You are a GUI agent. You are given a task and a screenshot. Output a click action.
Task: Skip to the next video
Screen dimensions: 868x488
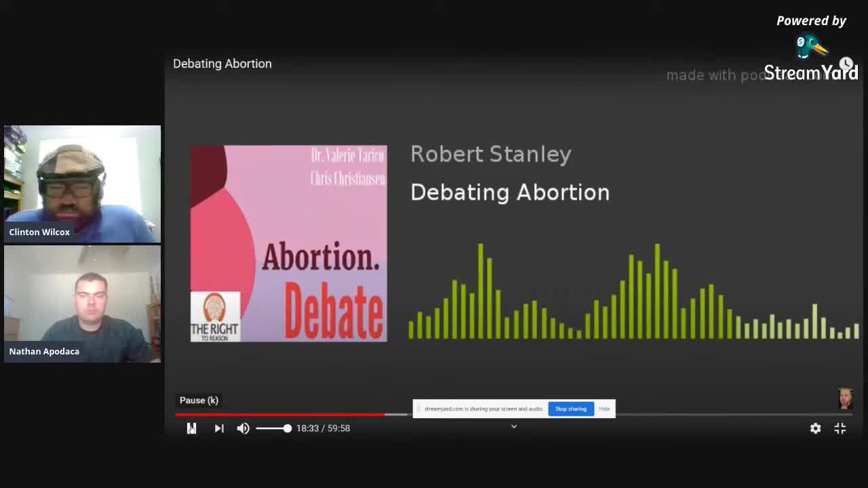pos(219,428)
